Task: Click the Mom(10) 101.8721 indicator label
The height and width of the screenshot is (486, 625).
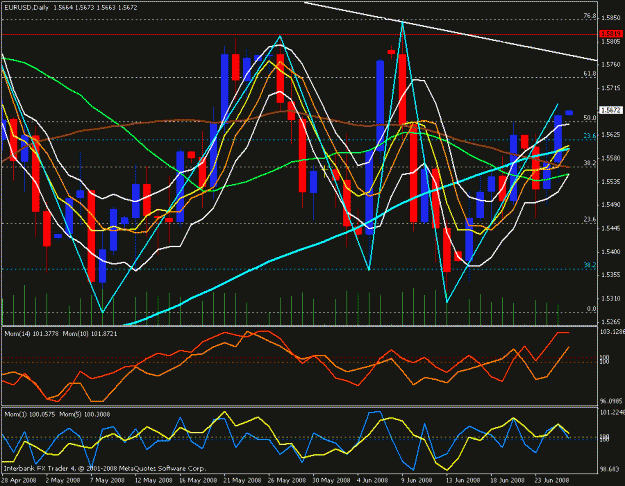Action: pos(90,334)
